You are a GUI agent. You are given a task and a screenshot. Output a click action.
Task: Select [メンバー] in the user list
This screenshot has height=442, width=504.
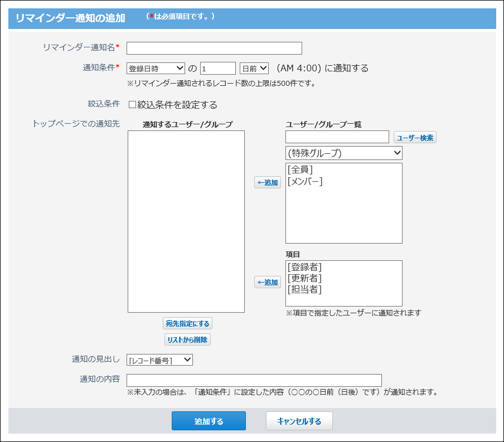(305, 181)
